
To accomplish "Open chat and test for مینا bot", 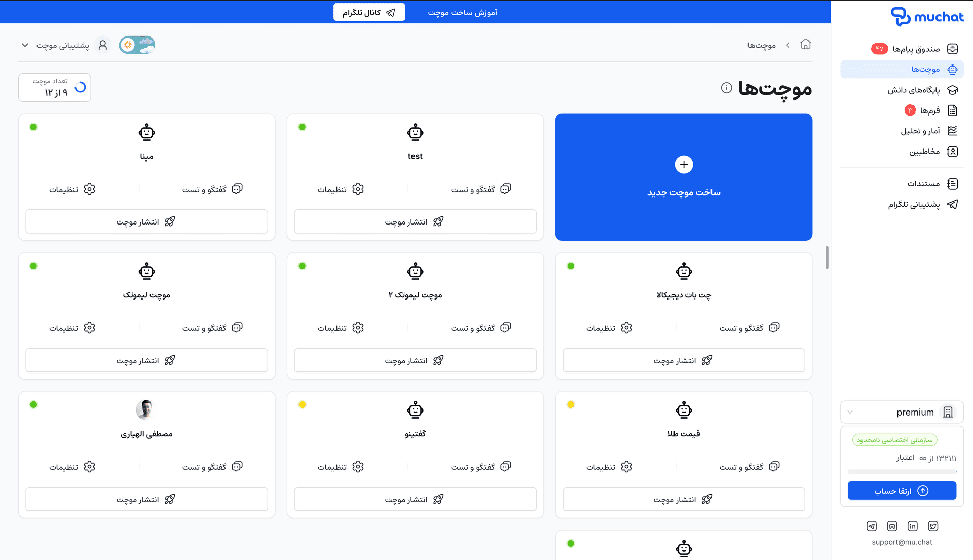I will pos(212,189).
